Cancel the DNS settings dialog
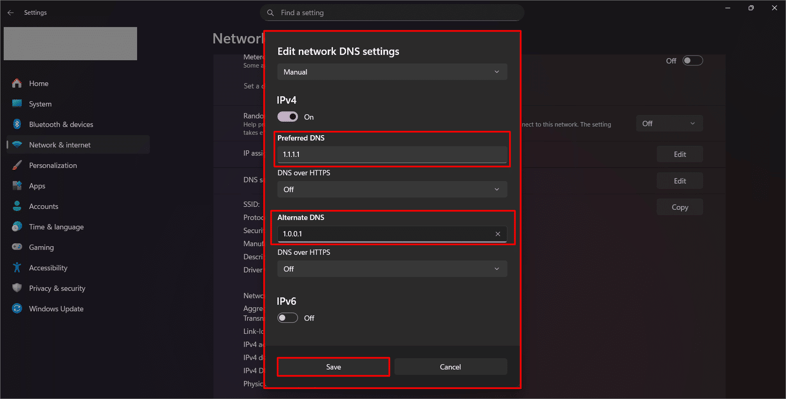 pyautogui.click(x=451, y=367)
